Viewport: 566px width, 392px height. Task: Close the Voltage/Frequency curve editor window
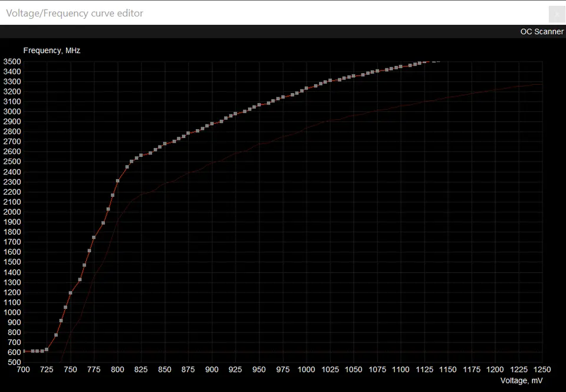tap(557, 14)
